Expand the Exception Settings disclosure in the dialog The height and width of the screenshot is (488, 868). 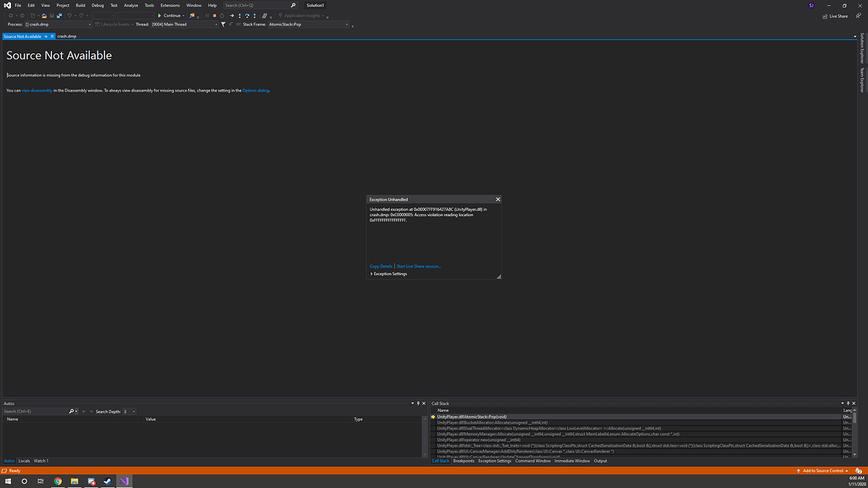[370, 274]
